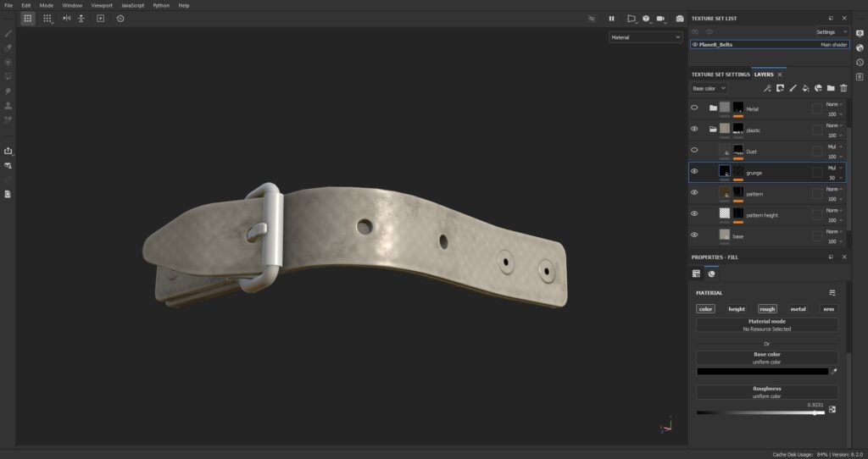Take a viewport screenshot with camera icon
868x459 pixels.
[680, 19]
